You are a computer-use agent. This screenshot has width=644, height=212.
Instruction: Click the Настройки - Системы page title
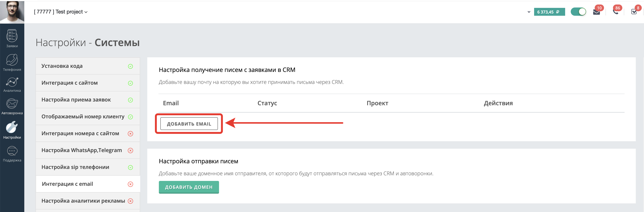click(x=87, y=42)
